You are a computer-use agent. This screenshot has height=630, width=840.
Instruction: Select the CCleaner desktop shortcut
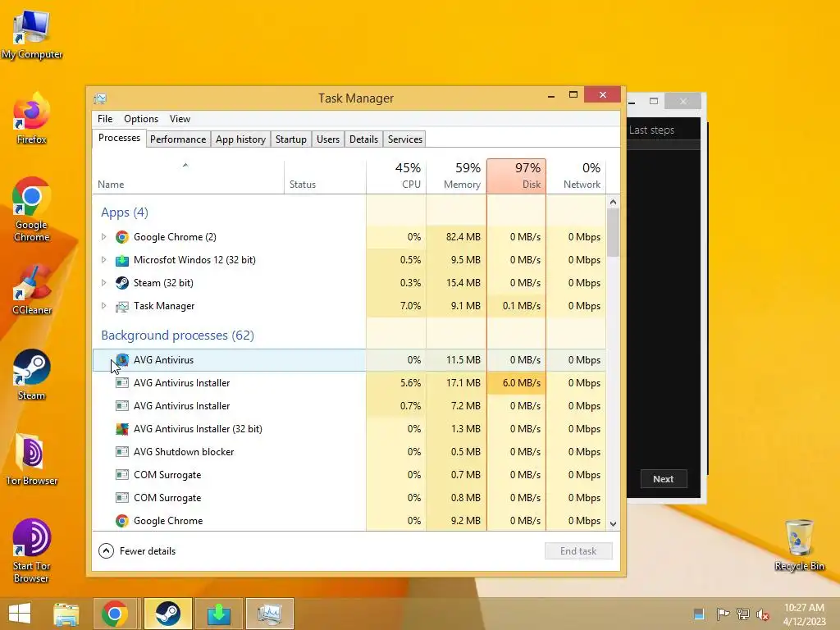point(32,290)
